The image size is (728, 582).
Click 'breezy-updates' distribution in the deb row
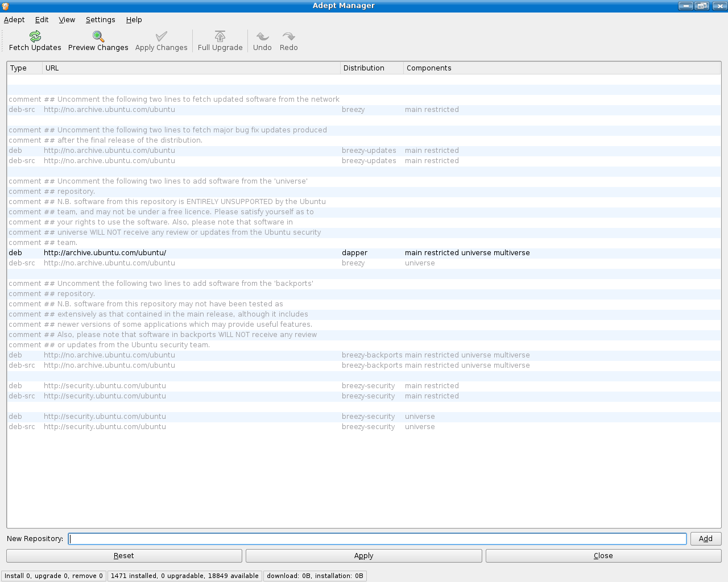tap(369, 151)
